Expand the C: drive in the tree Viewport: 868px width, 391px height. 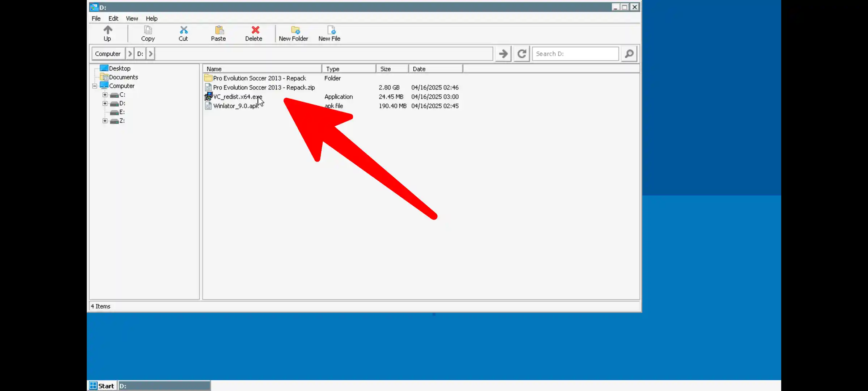click(105, 94)
